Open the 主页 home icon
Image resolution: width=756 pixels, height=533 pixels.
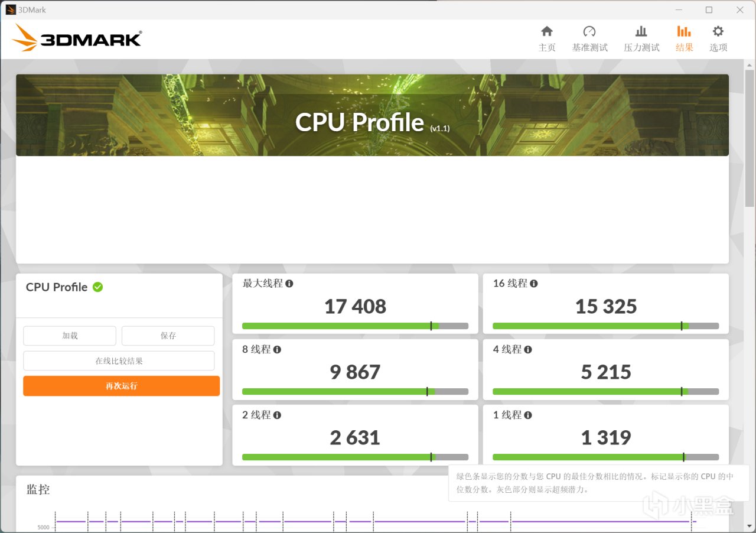point(547,31)
